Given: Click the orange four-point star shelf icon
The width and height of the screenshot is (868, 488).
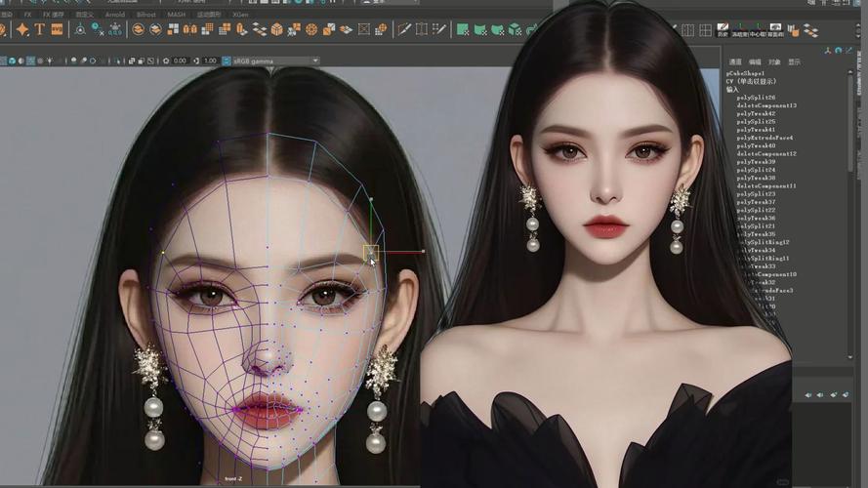Looking at the screenshot, I should click(22, 29).
